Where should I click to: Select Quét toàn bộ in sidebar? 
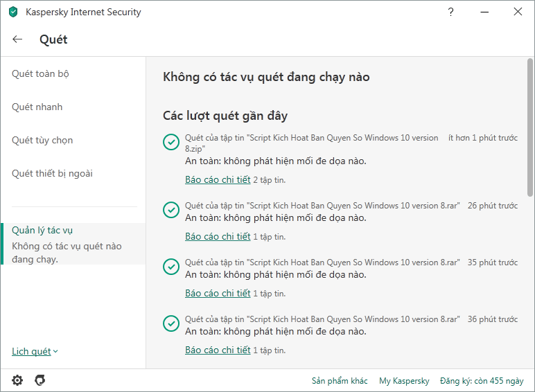pos(40,74)
